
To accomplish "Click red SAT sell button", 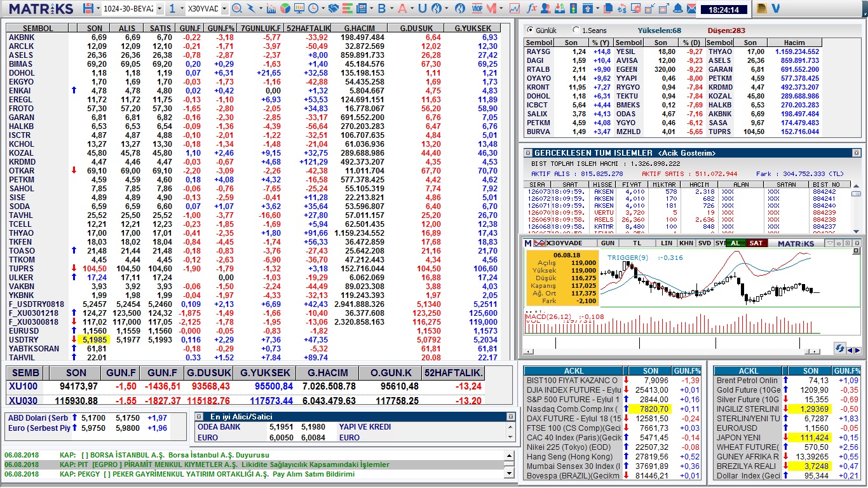I will (756, 243).
